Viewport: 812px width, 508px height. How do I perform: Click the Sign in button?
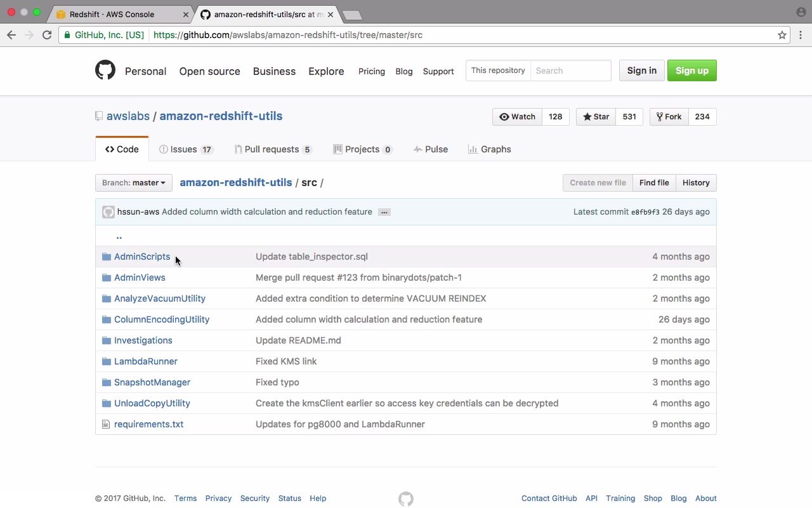(x=642, y=70)
